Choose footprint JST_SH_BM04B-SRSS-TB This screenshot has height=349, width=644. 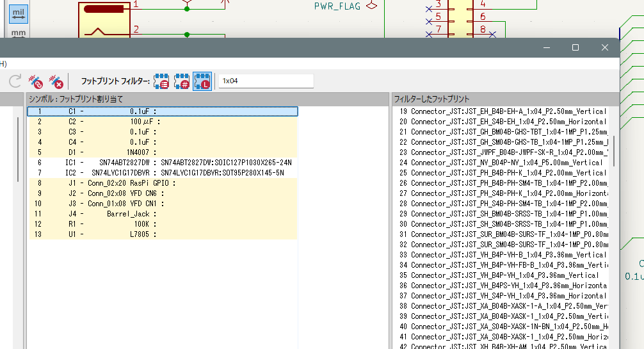pyautogui.click(x=503, y=214)
